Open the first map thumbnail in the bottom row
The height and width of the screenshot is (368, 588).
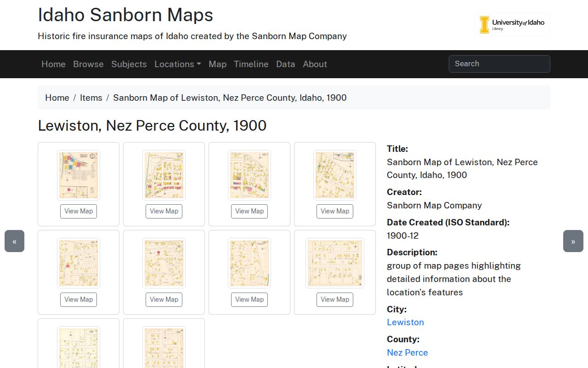coord(79,347)
